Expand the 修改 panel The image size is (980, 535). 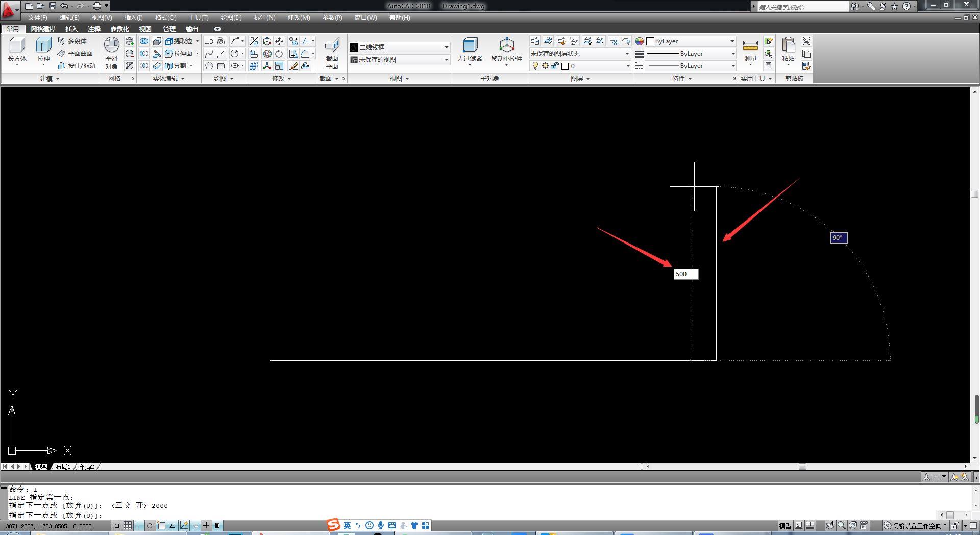(x=282, y=78)
